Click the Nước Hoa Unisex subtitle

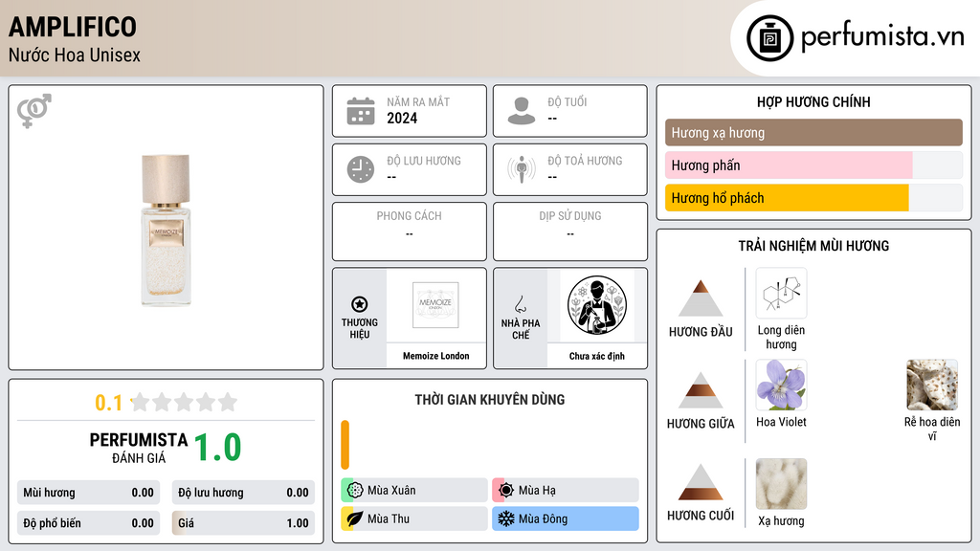[75, 55]
